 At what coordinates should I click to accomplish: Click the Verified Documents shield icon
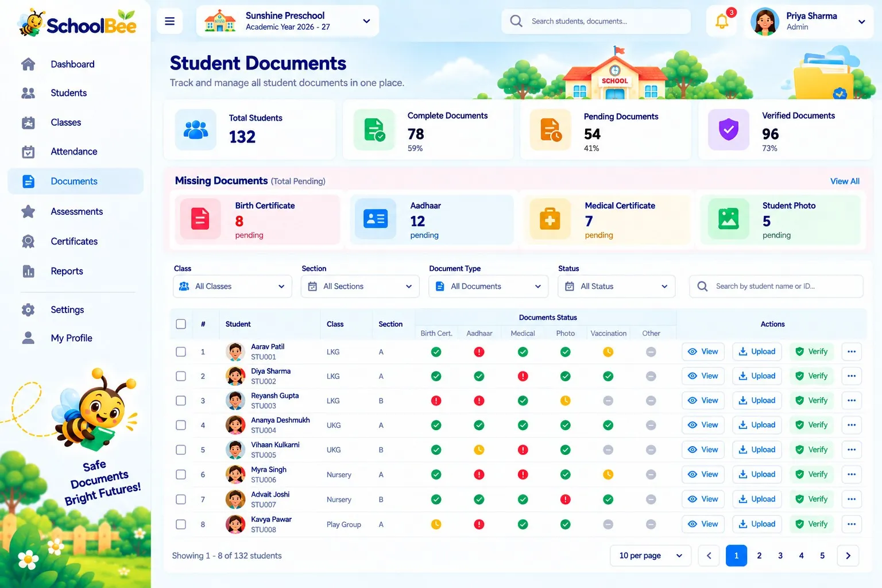(729, 130)
